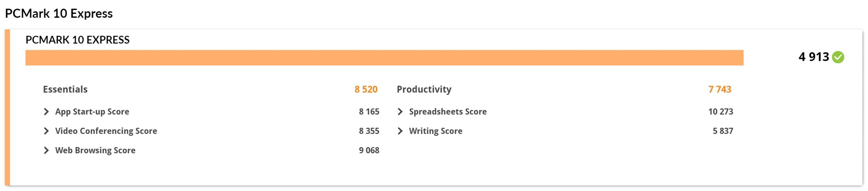Click the Productivity group heading
868x191 pixels.
[424, 89]
